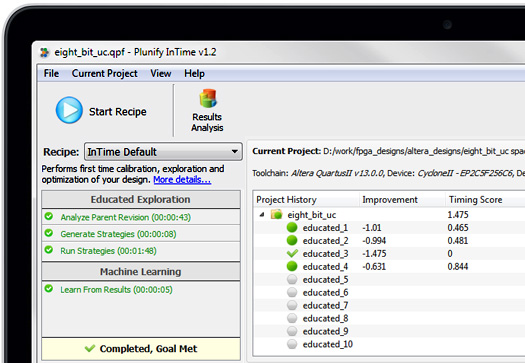The width and height of the screenshot is (525, 363).
Task: Click the Results Analysis label
Action: point(207,122)
